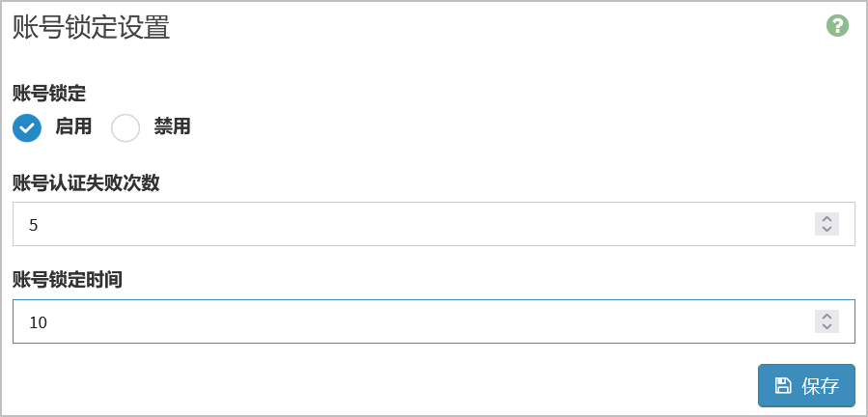Click the 账号认证失败次数 field label

tap(86, 182)
